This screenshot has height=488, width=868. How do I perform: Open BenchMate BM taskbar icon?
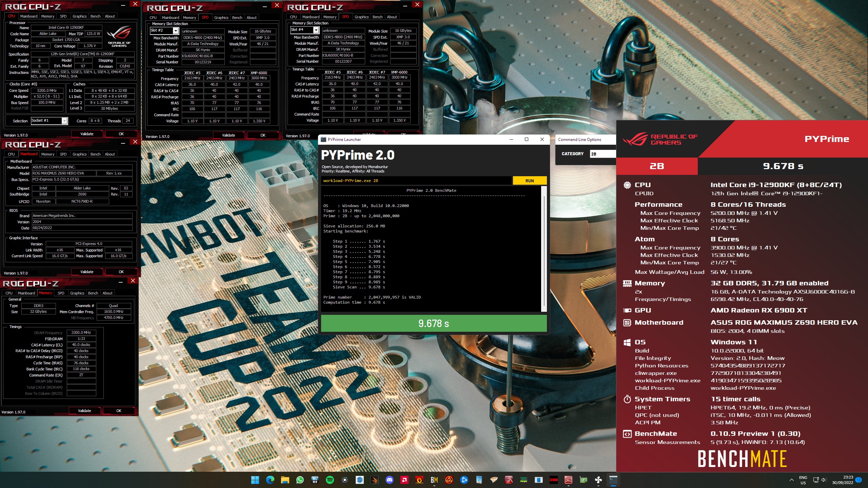434,480
